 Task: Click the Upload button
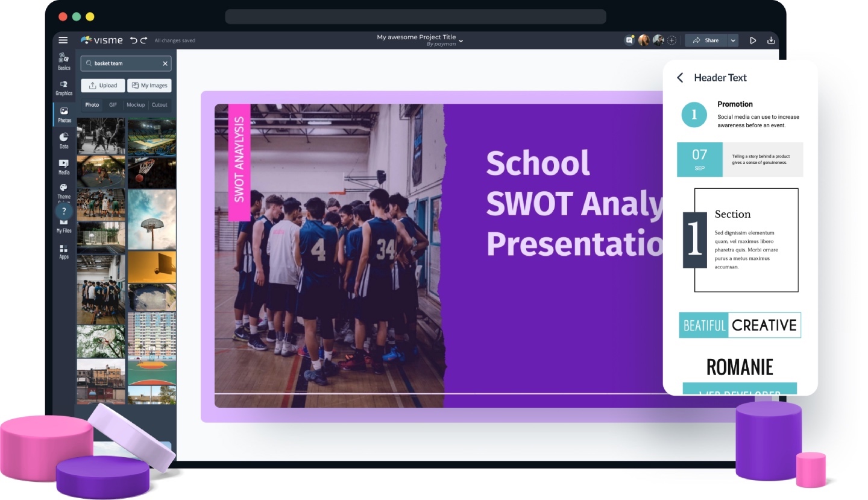pos(103,86)
